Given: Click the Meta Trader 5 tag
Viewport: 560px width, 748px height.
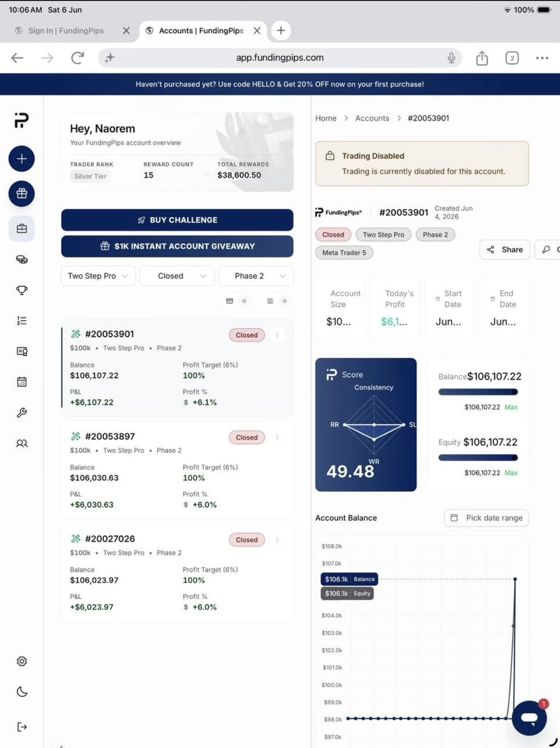Looking at the screenshot, I should click(x=344, y=253).
